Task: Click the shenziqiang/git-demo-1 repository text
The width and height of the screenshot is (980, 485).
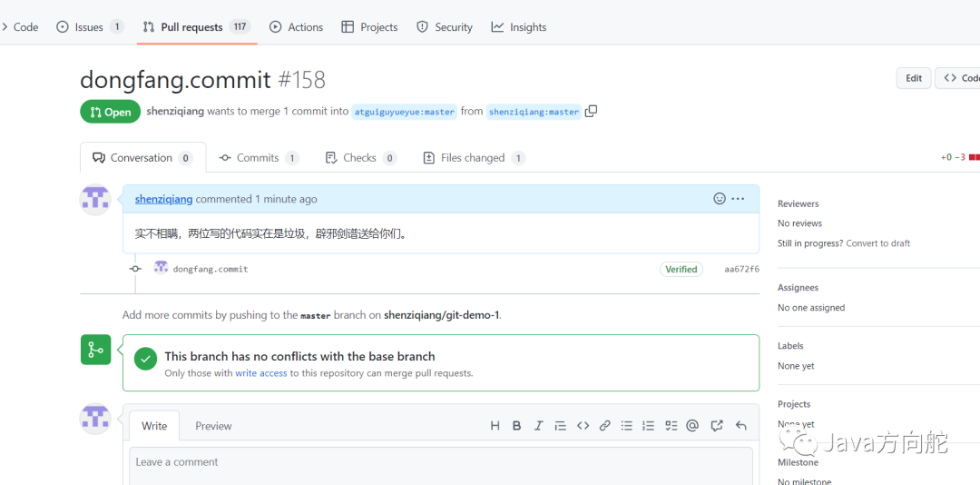Action: click(x=442, y=315)
